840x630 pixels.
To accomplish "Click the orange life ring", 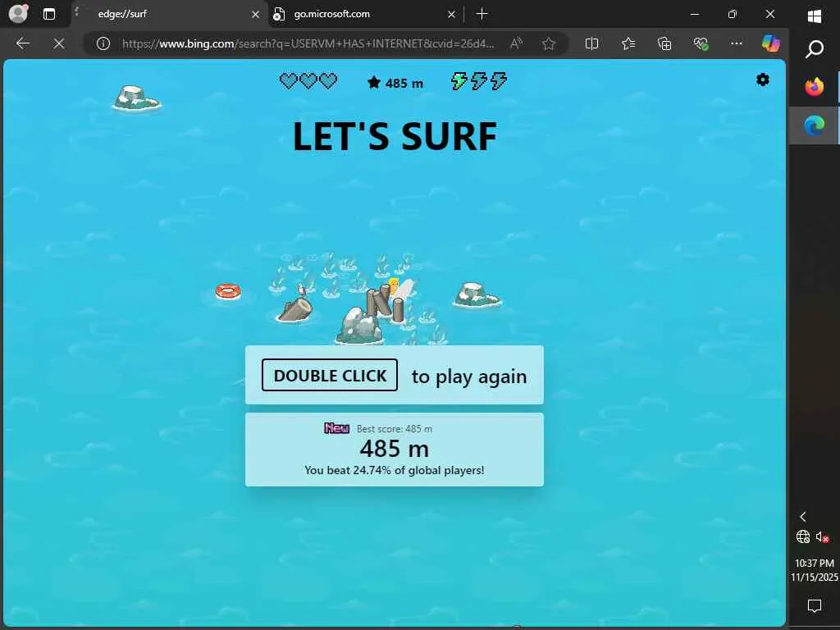I will point(228,291).
